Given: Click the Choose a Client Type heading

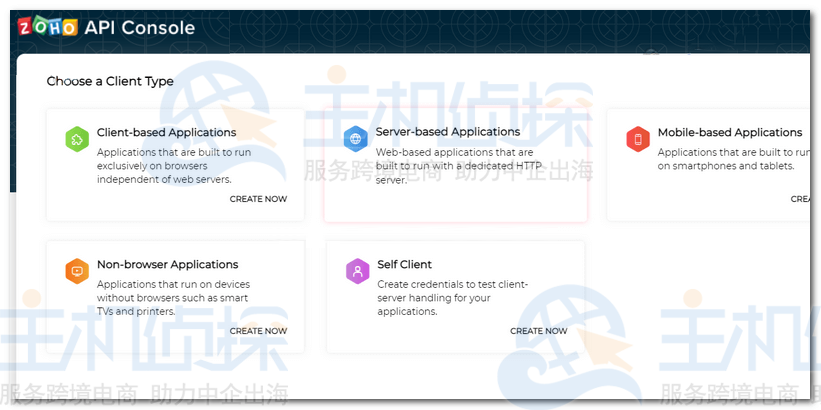Looking at the screenshot, I should 110,82.
